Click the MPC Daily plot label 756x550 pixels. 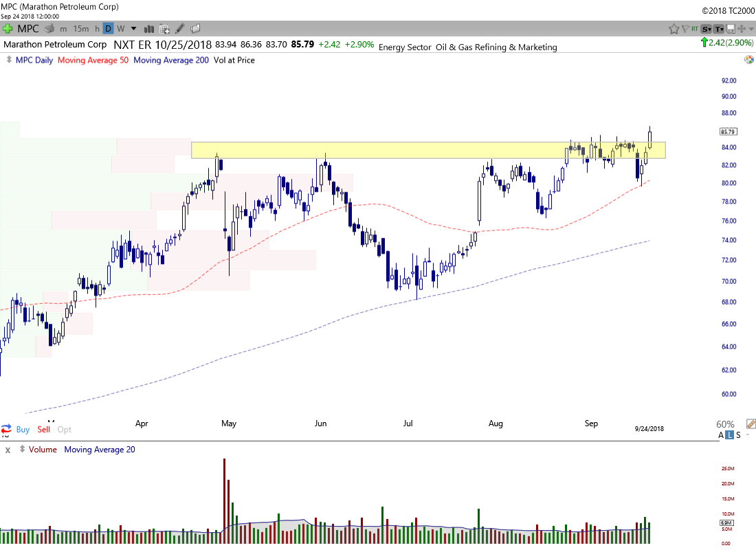point(34,60)
